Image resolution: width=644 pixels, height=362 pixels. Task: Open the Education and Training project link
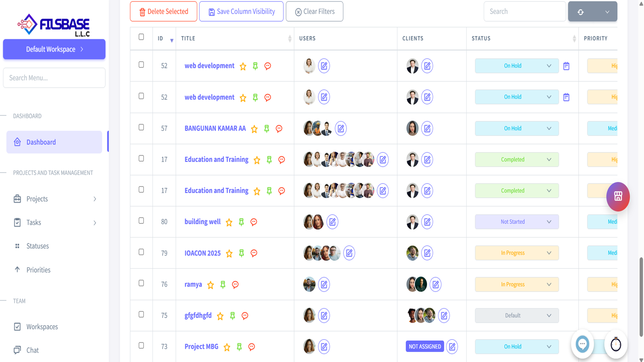(x=216, y=160)
